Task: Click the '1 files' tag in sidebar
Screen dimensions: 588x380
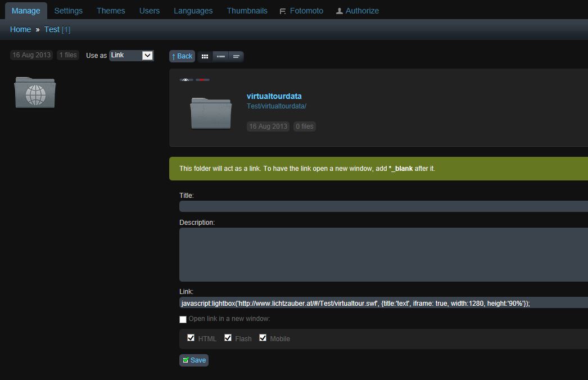Action: 68,55
